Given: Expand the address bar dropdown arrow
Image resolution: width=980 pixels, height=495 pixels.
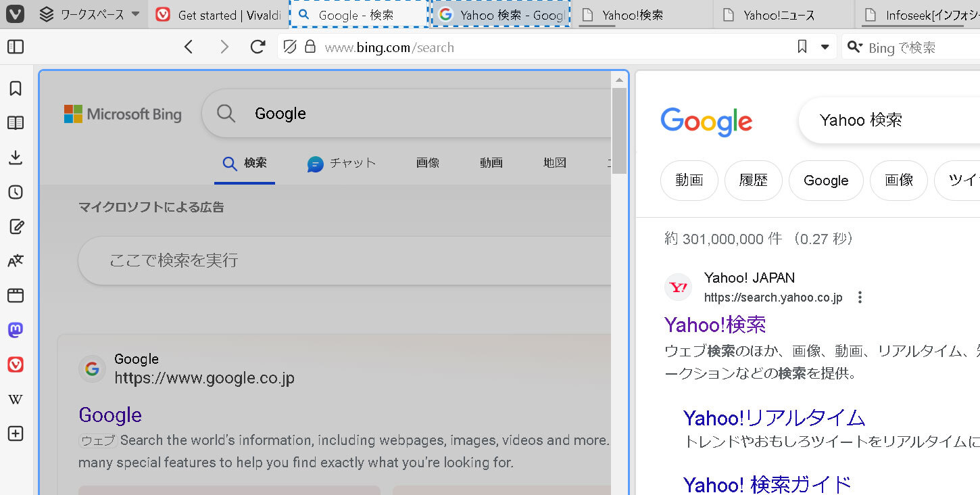Looking at the screenshot, I should [825, 47].
